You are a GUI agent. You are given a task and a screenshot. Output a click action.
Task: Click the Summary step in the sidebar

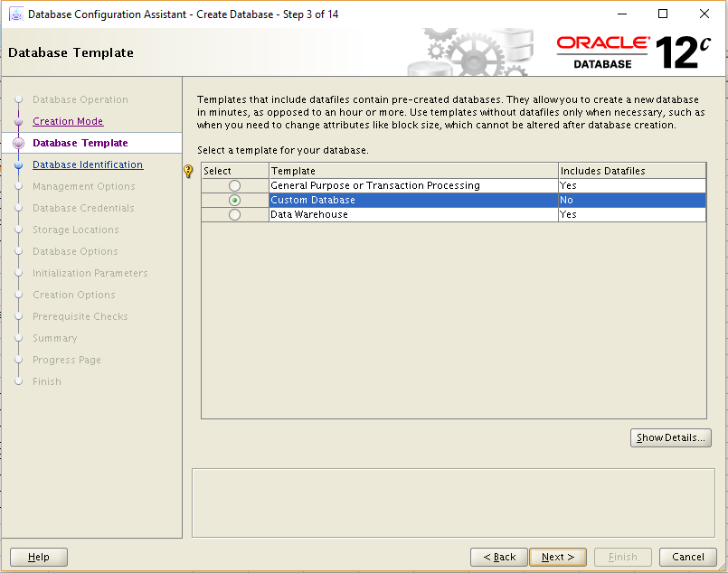pyautogui.click(x=54, y=338)
